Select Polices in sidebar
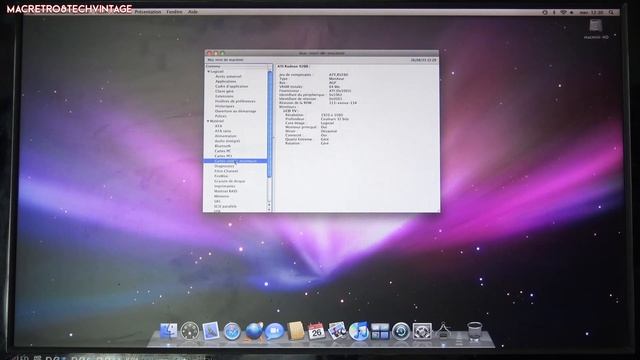Viewport: 640px width, 360px height. pyautogui.click(x=221, y=116)
